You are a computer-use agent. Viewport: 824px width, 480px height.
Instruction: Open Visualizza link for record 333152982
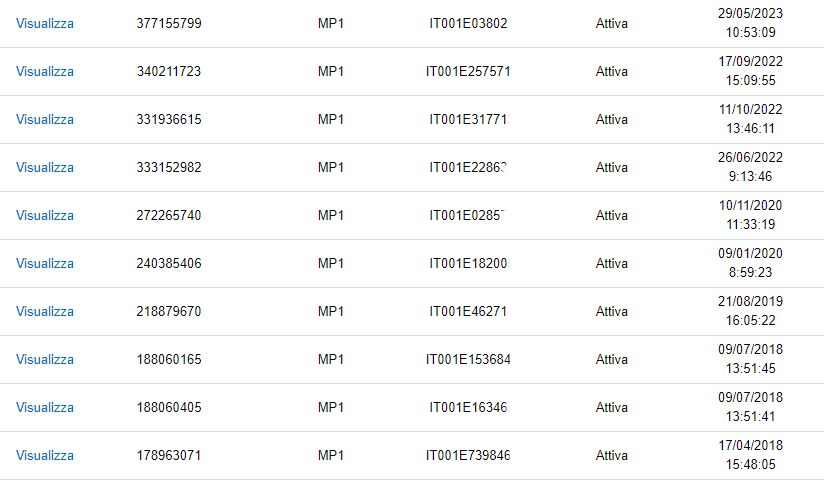click(x=45, y=167)
